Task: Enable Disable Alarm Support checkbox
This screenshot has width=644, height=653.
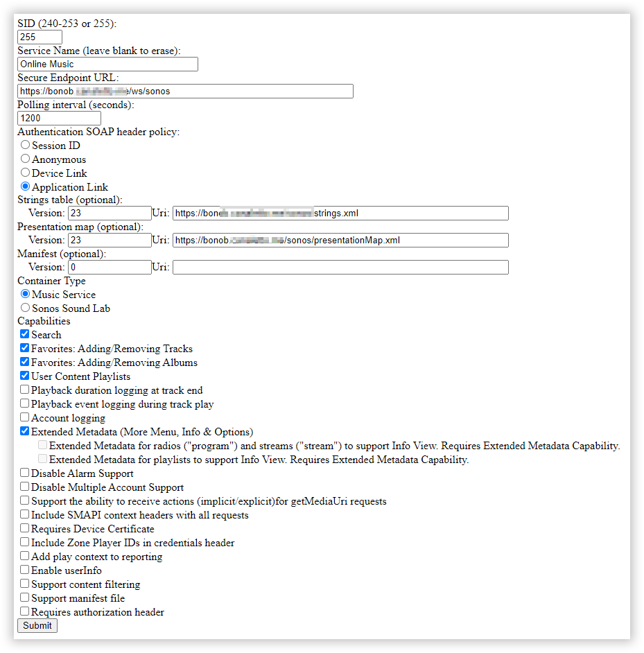Action: (25, 473)
